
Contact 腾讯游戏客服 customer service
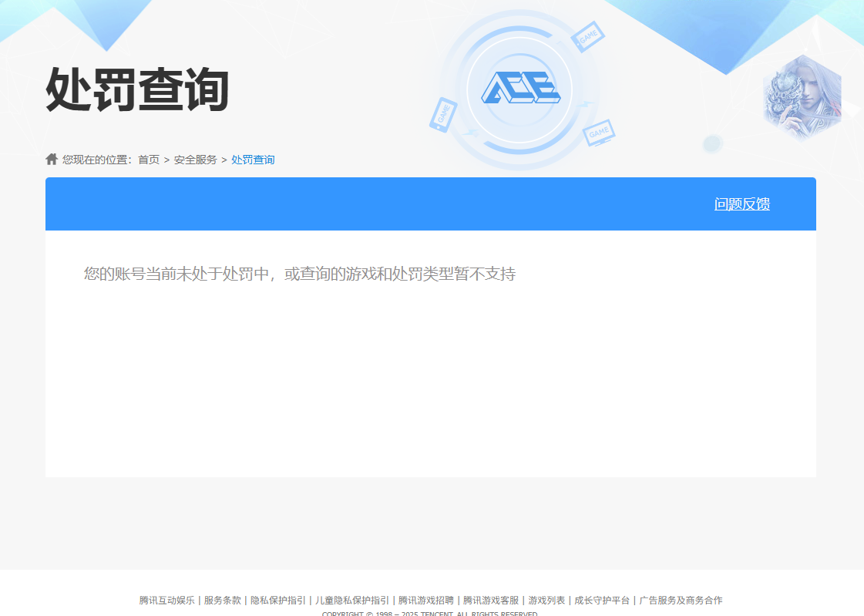tap(490, 599)
